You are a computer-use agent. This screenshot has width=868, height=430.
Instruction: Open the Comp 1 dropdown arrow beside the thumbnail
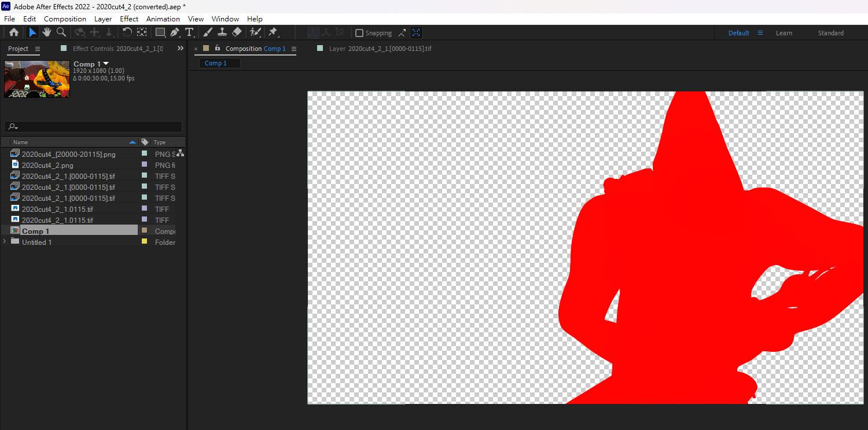(106, 64)
